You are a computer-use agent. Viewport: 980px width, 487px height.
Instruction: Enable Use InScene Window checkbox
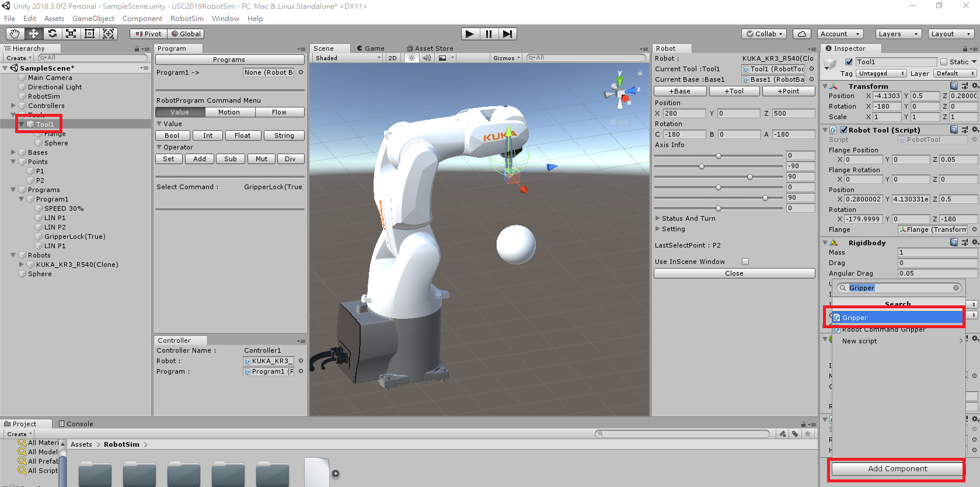click(745, 262)
